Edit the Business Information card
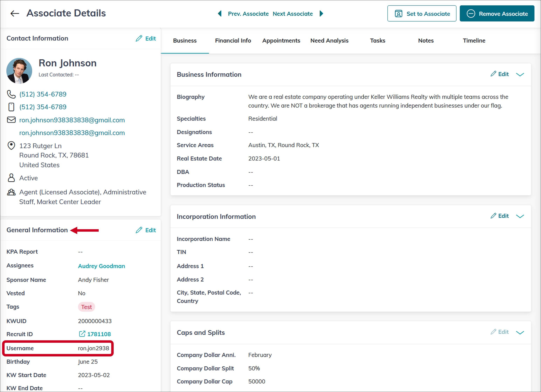The height and width of the screenshot is (392, 541). [503, 74]
